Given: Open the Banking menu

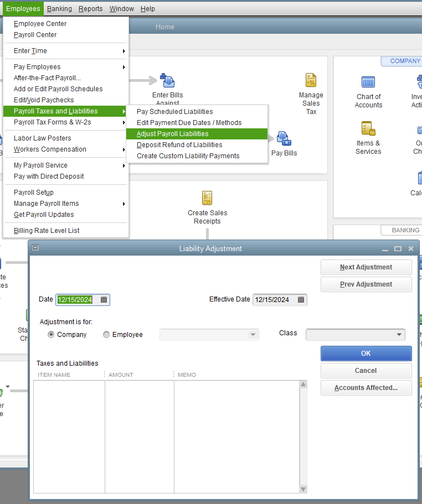Looking at the screenshot, I should click(59, 9).
